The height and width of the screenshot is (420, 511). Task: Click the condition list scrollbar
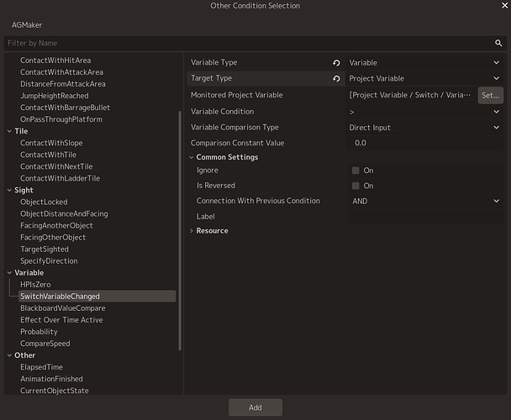180,231
